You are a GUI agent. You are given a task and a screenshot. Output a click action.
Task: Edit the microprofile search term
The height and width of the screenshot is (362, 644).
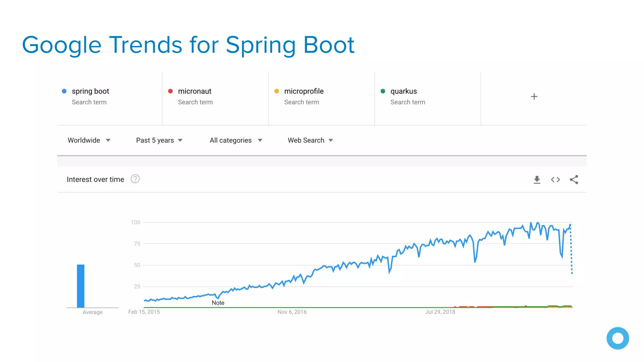(304, 91)
